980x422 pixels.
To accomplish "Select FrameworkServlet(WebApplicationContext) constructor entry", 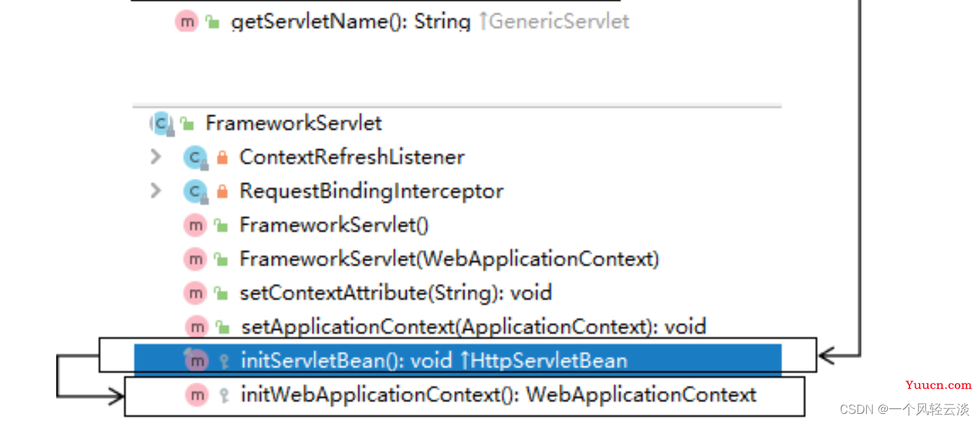I will [449, 259].
